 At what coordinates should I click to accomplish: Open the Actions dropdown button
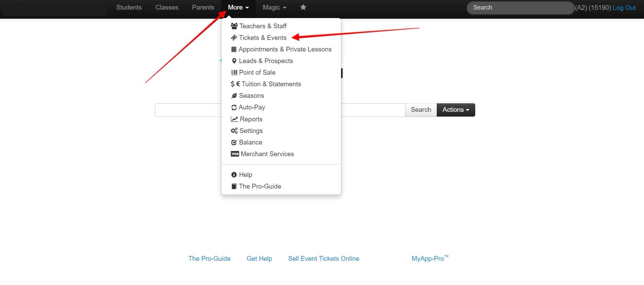(456, 110)
